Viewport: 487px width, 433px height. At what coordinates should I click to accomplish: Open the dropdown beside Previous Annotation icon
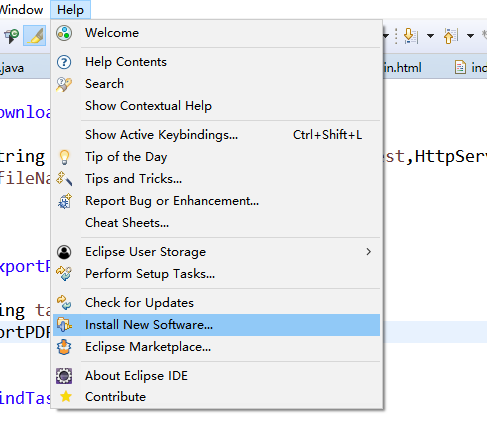click(x=470, y=36)
